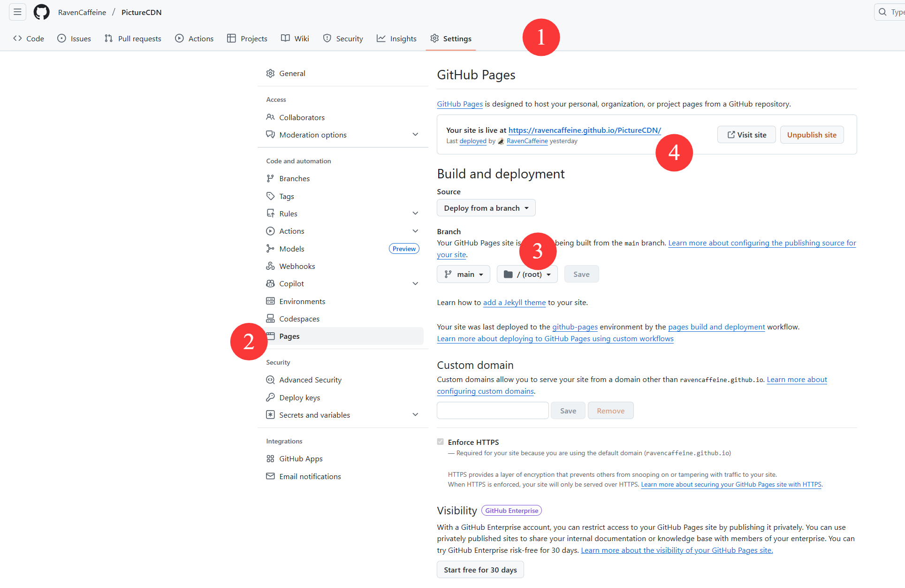
Task: Click the Copilot icon in sidebar
Action: click(270, 283)
